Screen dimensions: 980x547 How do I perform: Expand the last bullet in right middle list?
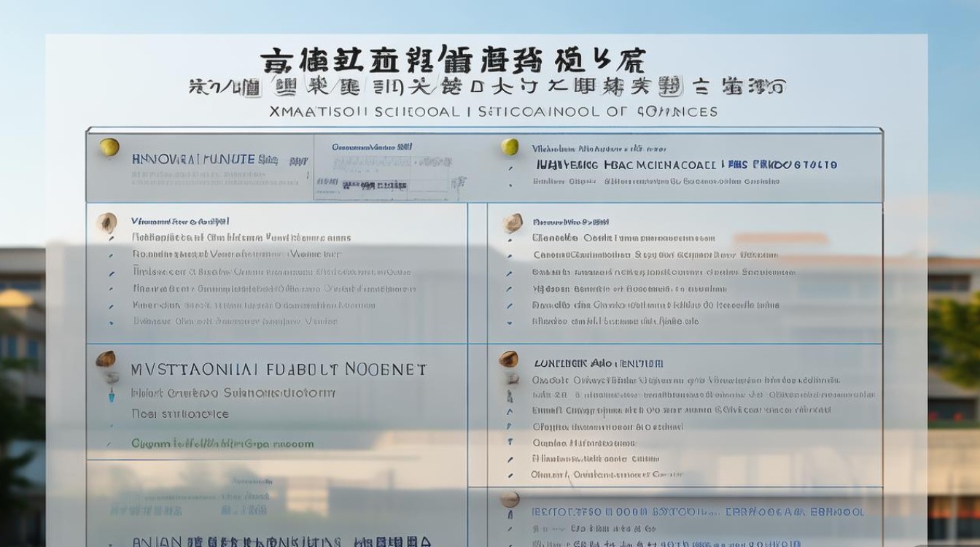tap(510, 322)
